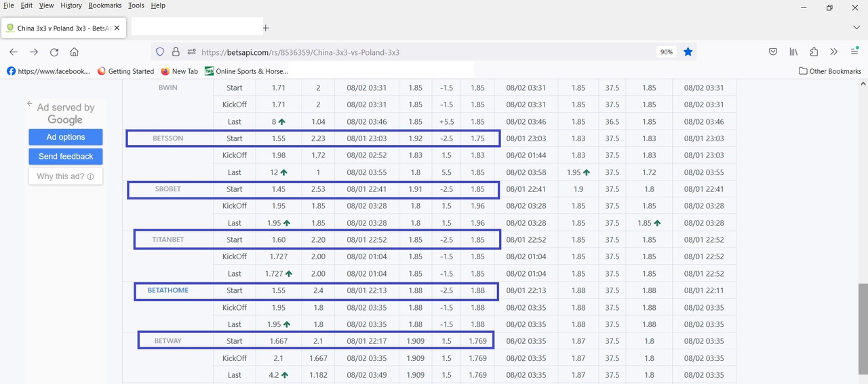Click the TITANBET Start odds 1.60
The width and height of the screenshot is (868, 384).
point(279,239)
